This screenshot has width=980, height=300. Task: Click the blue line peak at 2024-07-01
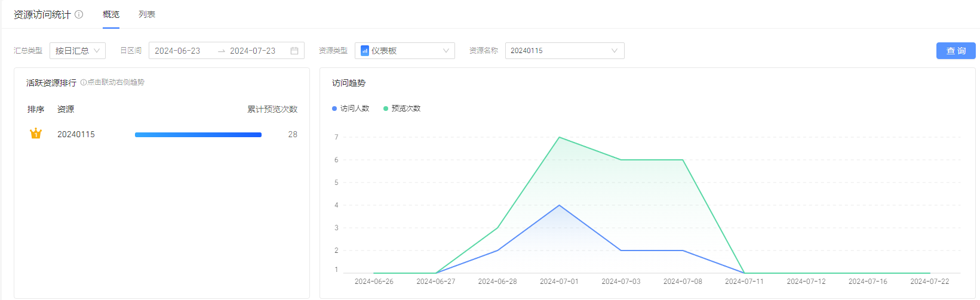559,205
